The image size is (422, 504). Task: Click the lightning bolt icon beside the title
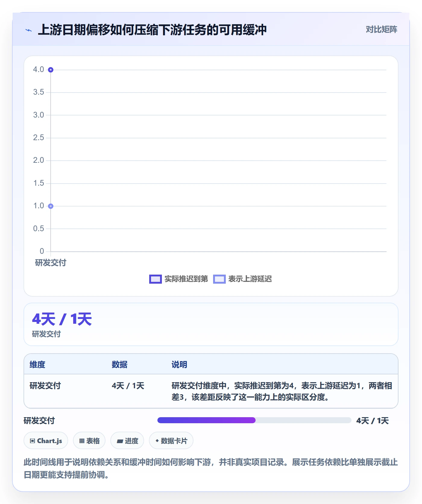pos(29,30)
